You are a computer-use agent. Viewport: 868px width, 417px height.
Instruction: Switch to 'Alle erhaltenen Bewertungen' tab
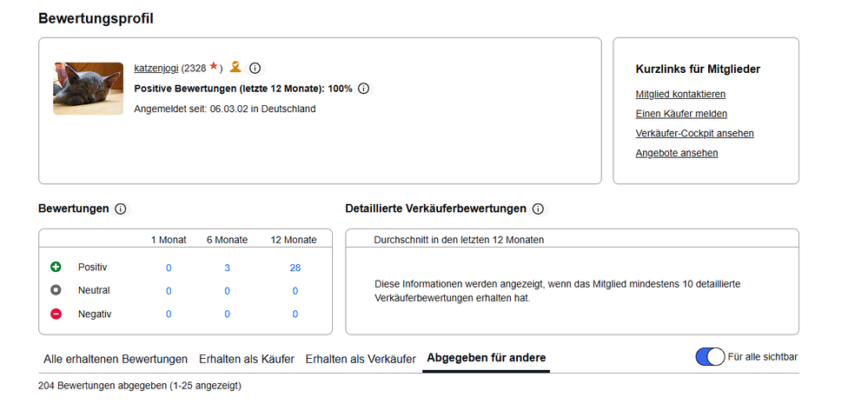[x=116, y=359]
